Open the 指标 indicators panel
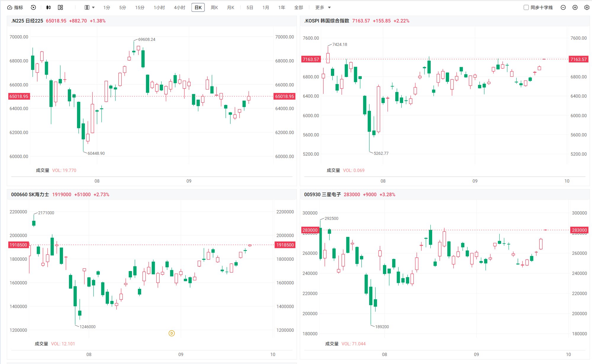The height and width of the screenshot is (364, 592). point(15,7)
